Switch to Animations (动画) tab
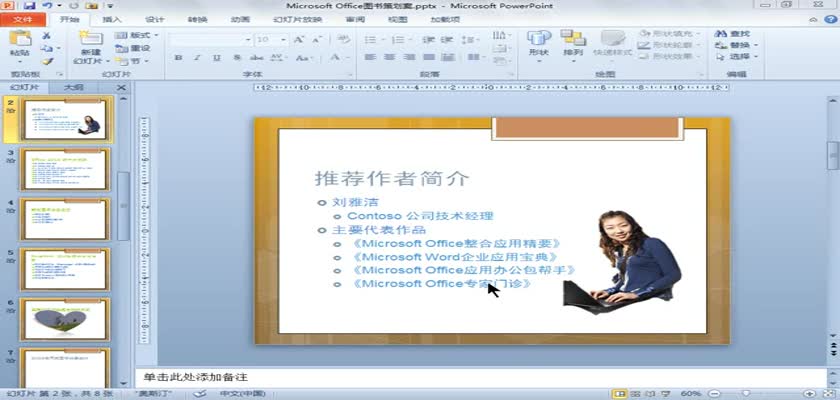Image resolution: width=840 pixels, height=400 pixels. pyautogui.click(x=241, y=20)
